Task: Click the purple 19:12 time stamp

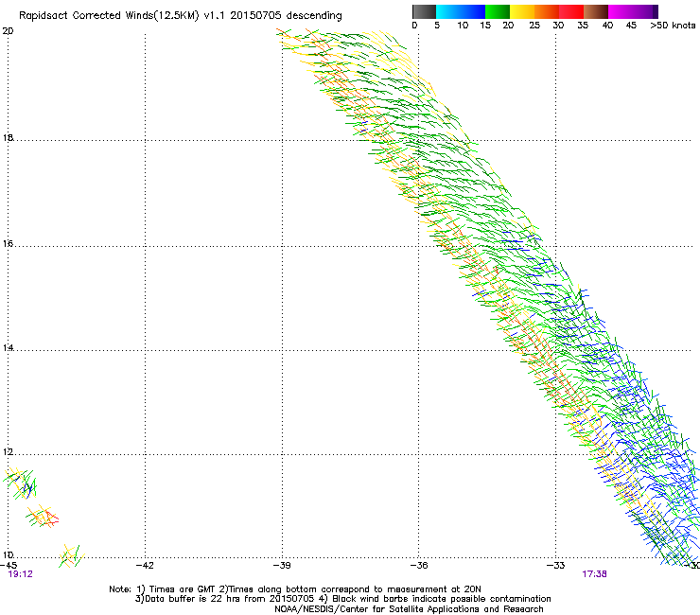Action: tap(21, 574)
